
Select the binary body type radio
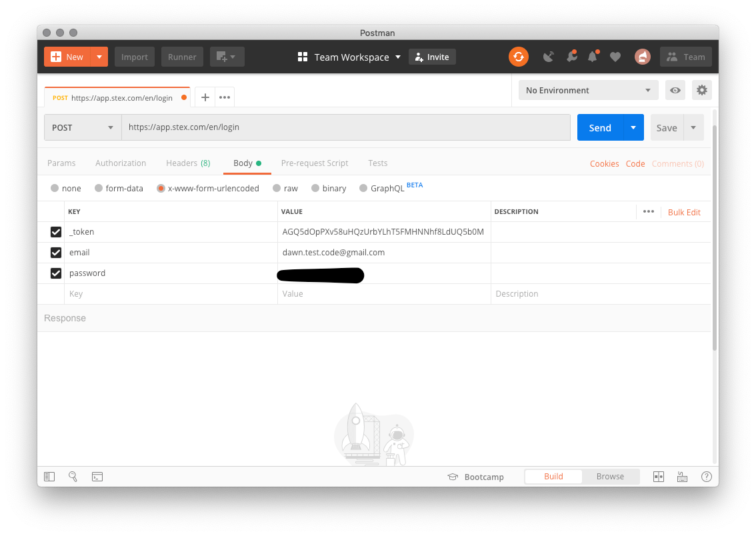315,188
